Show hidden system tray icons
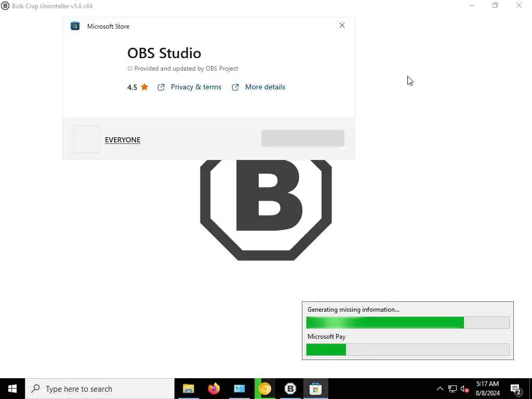This screenshot has width=532, height=399. pyautogui.click(x=440, y=389)
